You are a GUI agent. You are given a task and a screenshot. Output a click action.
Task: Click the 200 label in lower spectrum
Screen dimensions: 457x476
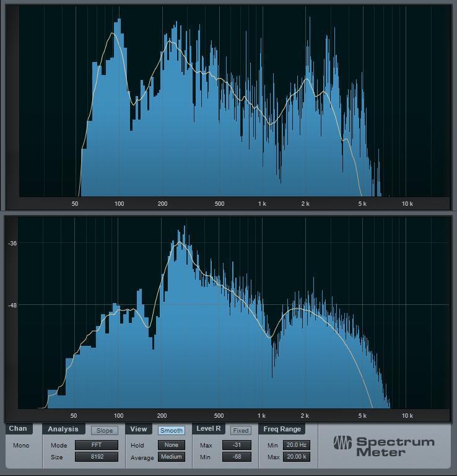[162, 416]
